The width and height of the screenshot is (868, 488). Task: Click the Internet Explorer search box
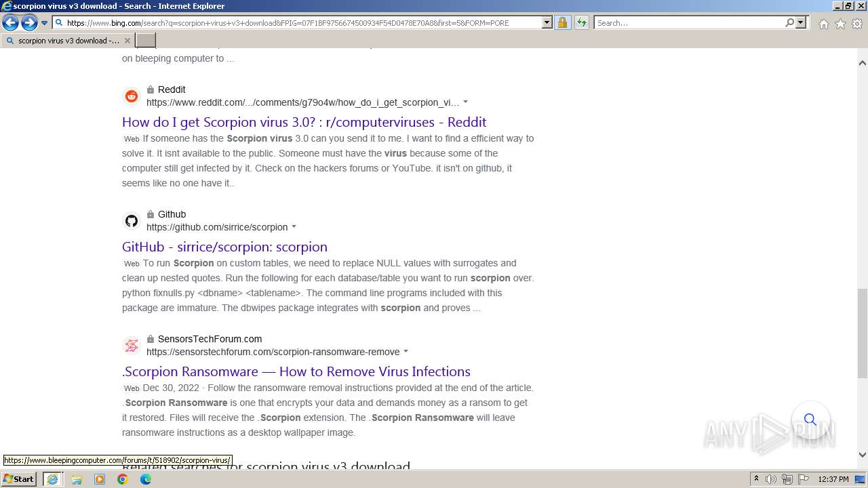pyautogui.click(x=688, y=22)
